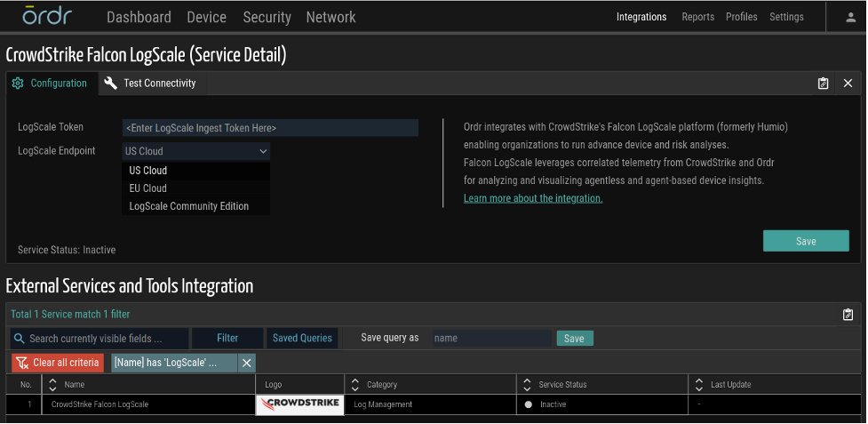Switch to the Test Connectivity tab
This screenshot has width=868, height=424.
pyautogui.click(x=149, y=83)
